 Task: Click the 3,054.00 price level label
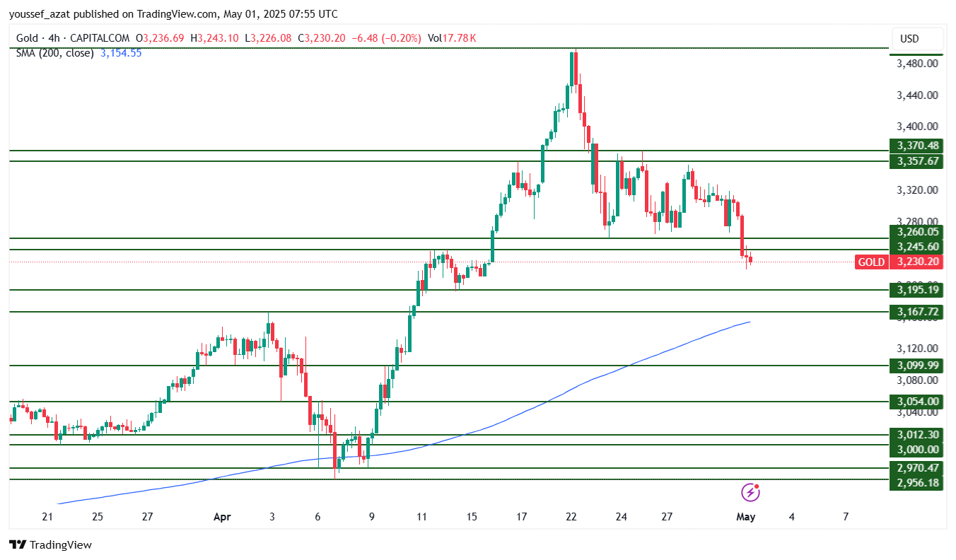[x=917, y=402]
